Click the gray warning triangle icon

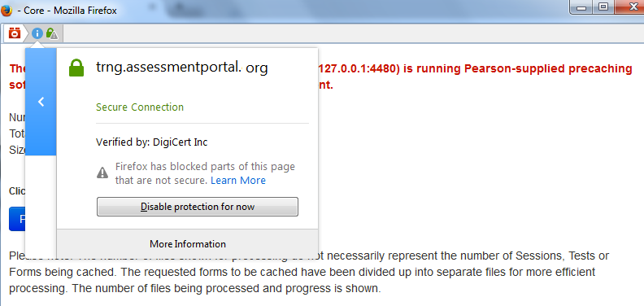pyautogui.click(x=102, y=173)
